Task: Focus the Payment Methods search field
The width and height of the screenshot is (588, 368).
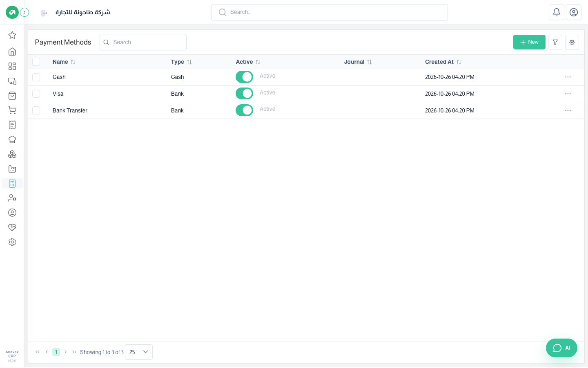Action: (143, 42)
